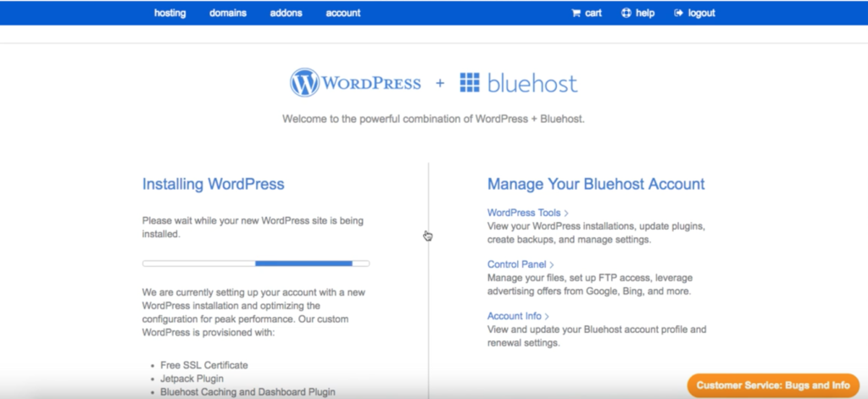Open the cart link text
The image size is (868, 399).
point(593,14)
